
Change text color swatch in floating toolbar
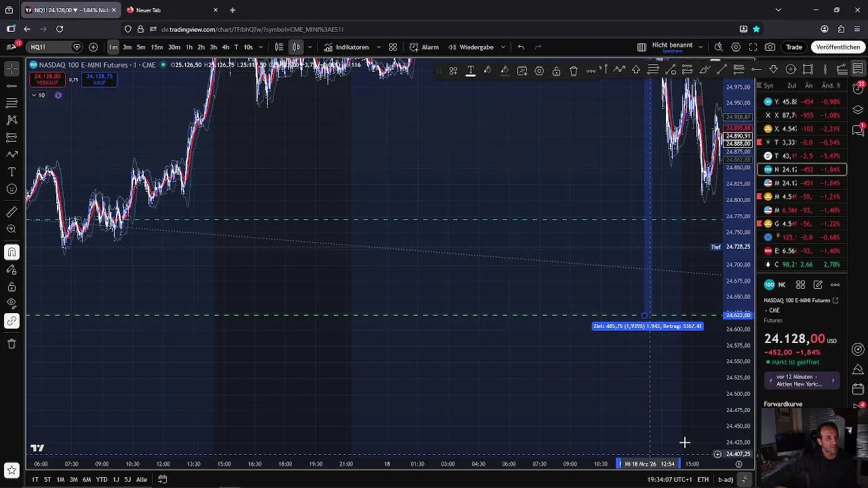click(470, 70)
